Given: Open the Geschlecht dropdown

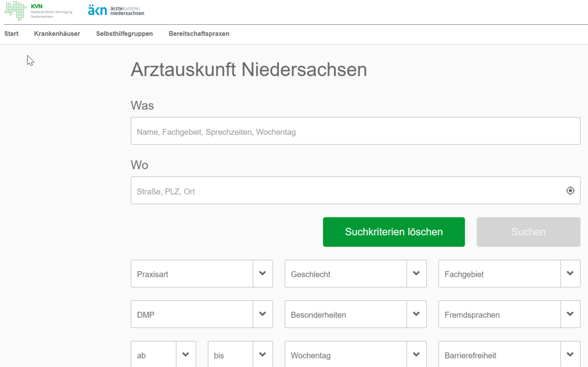Looking at the screenshot, I should coord(355,274).
